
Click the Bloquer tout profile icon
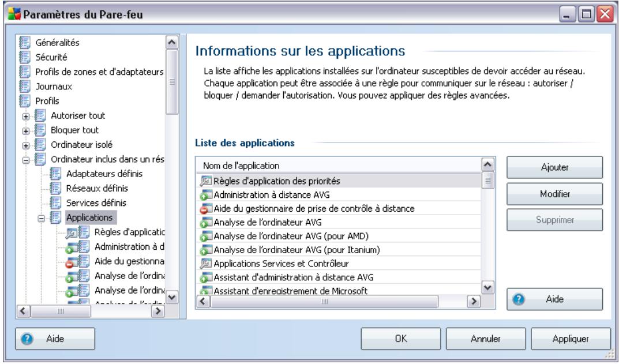pyautogui.click(x=40, y=130)
